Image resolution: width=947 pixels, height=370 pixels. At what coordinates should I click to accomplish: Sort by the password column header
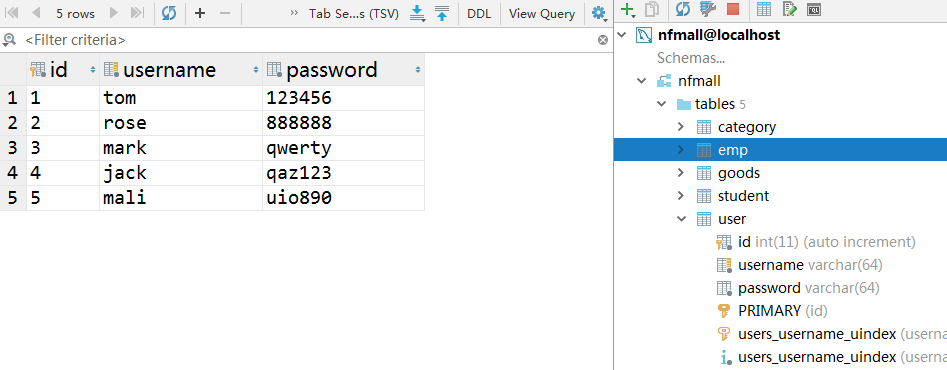click(343, 70)
